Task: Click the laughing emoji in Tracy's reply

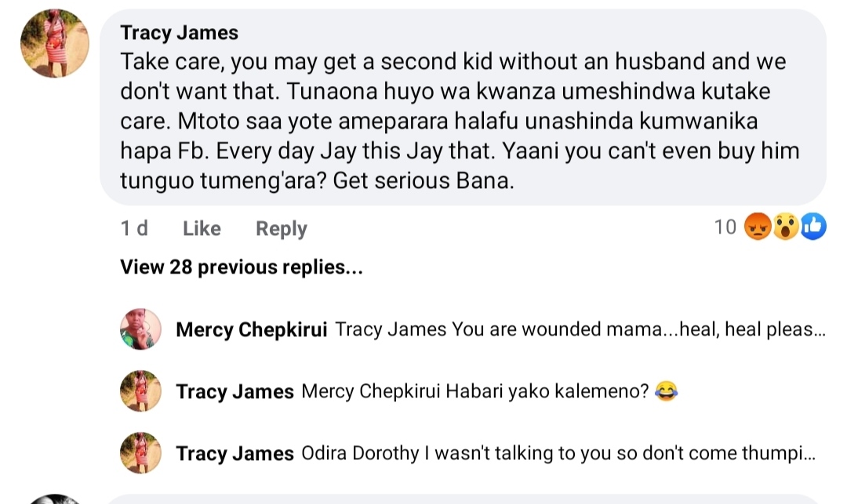Action: 666,391
